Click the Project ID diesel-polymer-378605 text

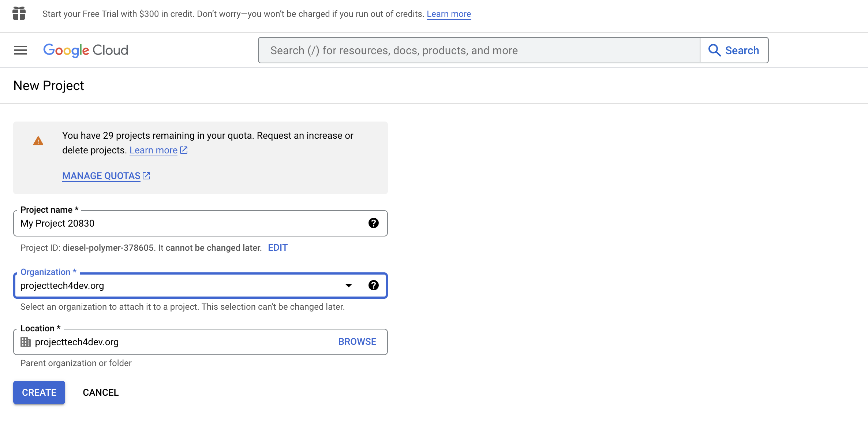tap(109, 248)
